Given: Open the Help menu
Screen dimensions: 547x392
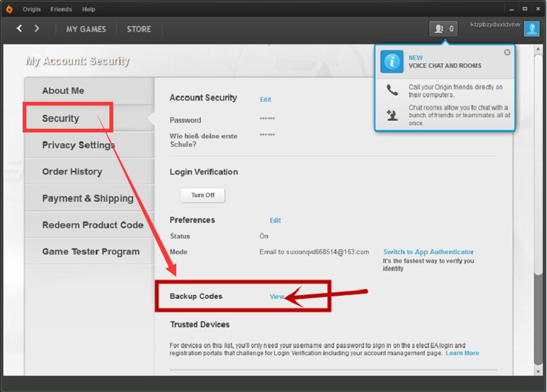Looking at the screenshot, I should pyautogui.click(x=89, y=9).
